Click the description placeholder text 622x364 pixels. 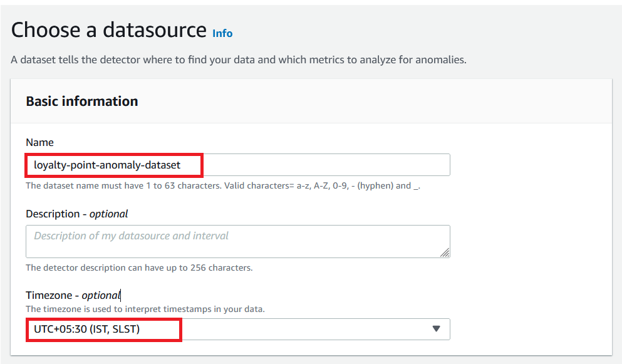pyautogui.click(x=131, y=236)
